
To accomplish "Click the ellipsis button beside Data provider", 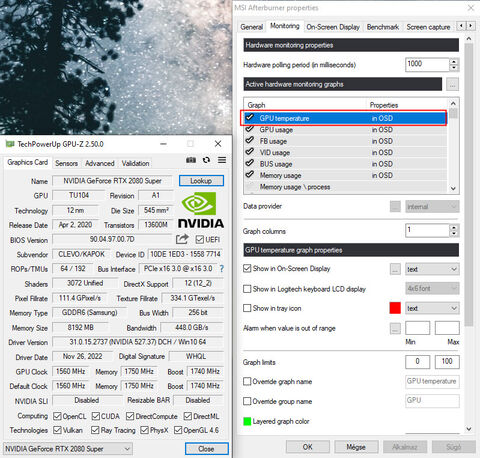I will (395, 206).
